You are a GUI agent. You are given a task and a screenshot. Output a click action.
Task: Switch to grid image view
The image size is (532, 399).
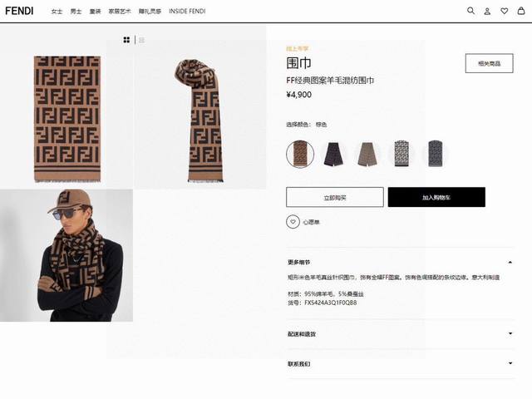[126, 40]
